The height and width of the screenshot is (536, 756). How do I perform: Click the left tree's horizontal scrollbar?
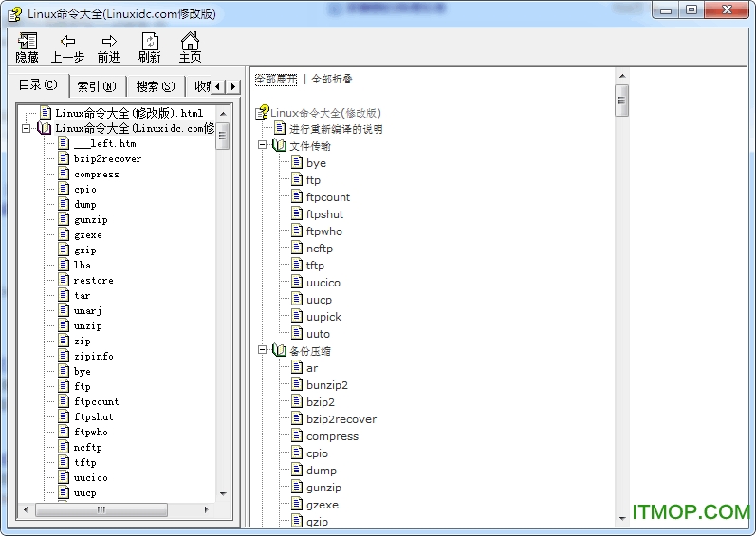point(121,509)
